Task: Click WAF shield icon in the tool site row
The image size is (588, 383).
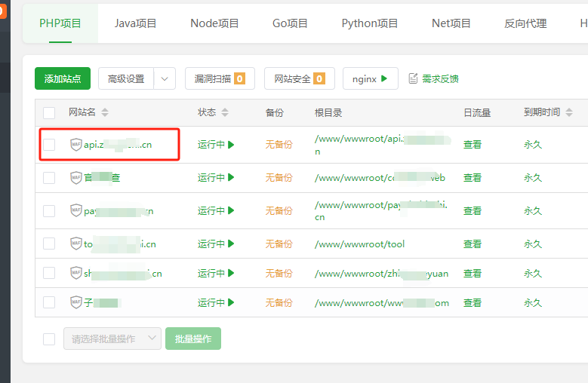Action: pyautogui.click(x=75, y=244)
